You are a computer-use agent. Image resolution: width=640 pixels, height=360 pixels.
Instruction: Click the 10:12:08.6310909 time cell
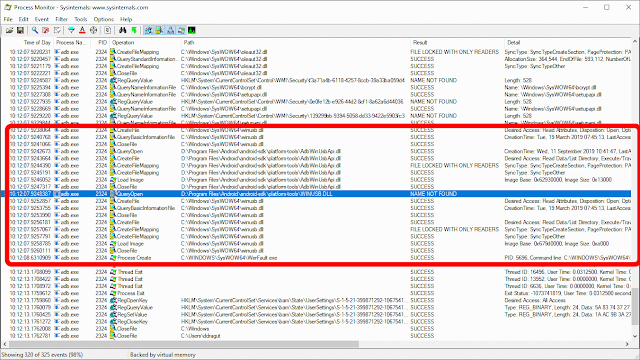[30, 258]
